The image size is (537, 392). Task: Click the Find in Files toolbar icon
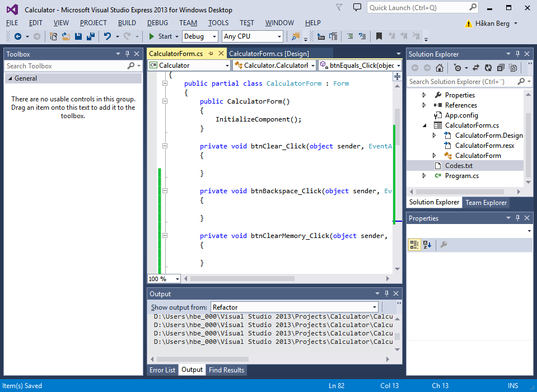point(295,36)
